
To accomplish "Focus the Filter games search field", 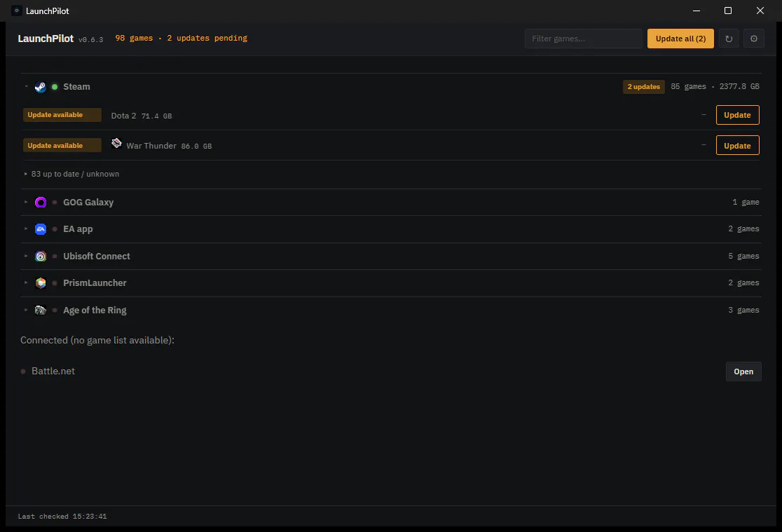I will click(x=583, y=39).
